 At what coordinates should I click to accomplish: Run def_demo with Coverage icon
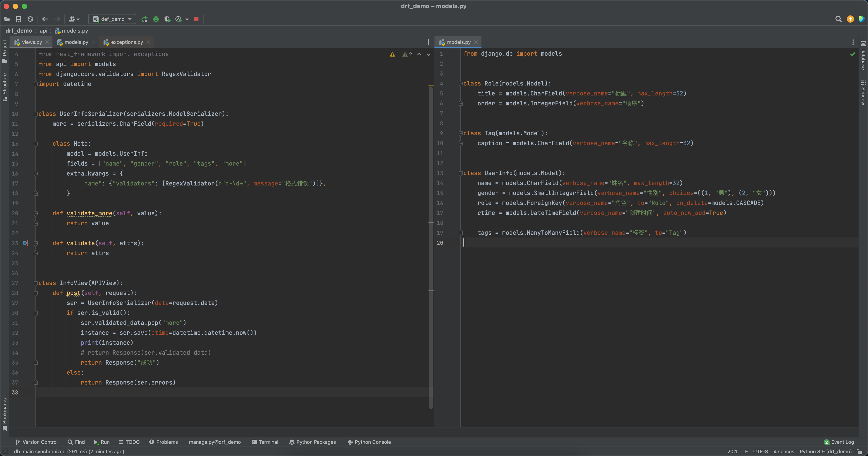click(167, 19)
